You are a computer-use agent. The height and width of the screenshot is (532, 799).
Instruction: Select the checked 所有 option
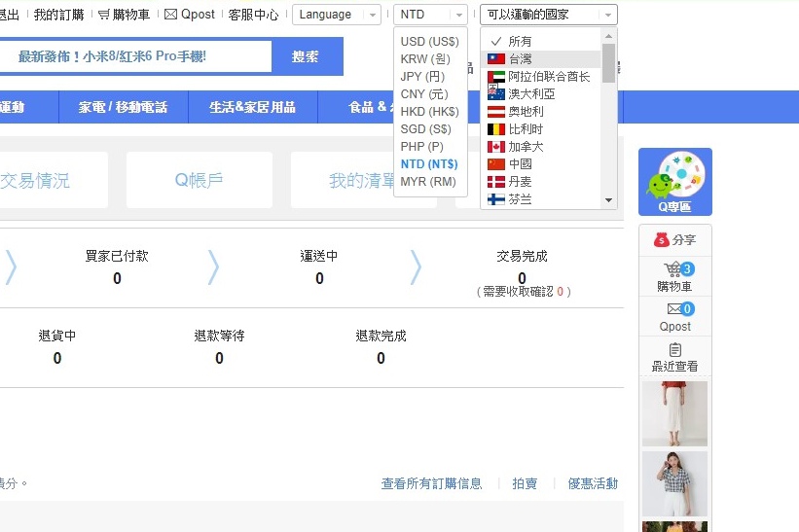tap(541, 41)
